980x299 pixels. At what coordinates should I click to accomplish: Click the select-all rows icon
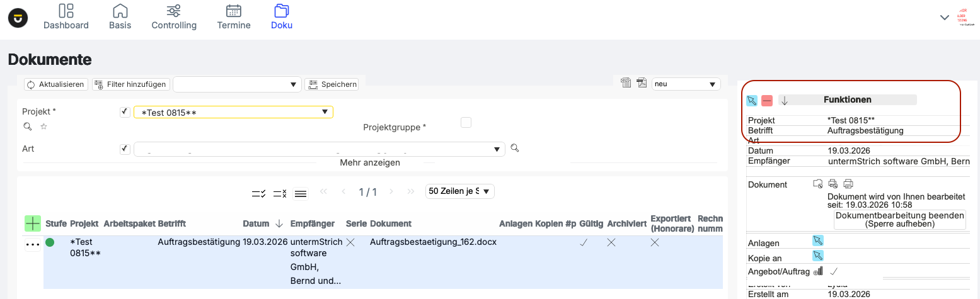258,193
